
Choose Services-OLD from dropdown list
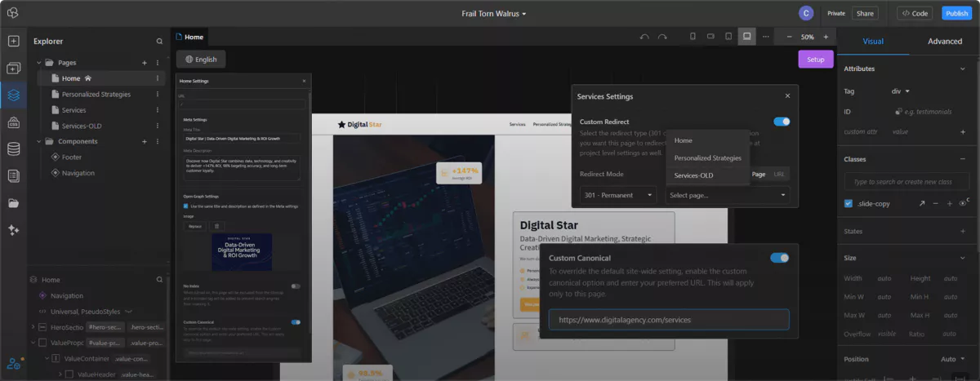pyautogui.click(x=707, y=175)
